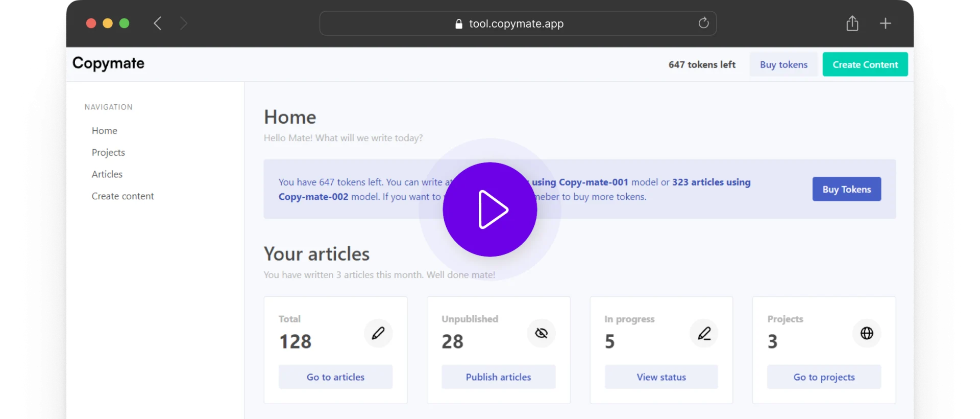Click the tool.copymate.app address bar
This screenshot has height=419, width=980.
(516, 24)
